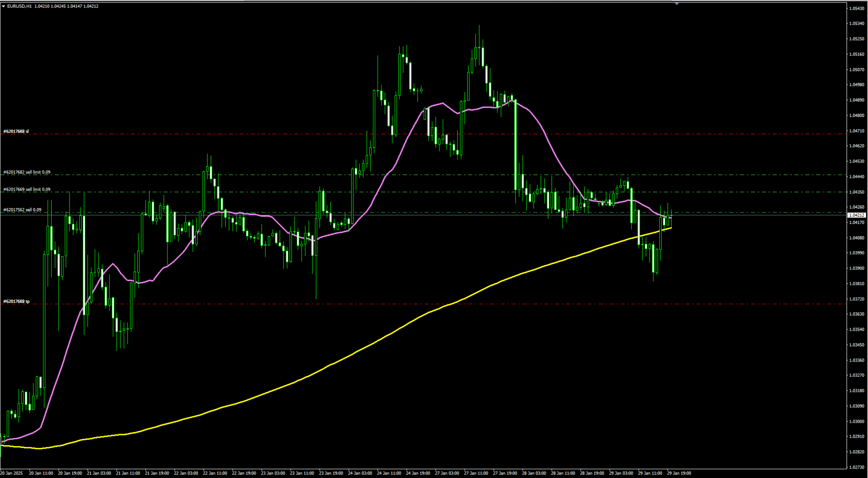Screen dimensions: 868x478
Task: Select the #62017682 sell limit 0.09 label
Action: [27, 172]
